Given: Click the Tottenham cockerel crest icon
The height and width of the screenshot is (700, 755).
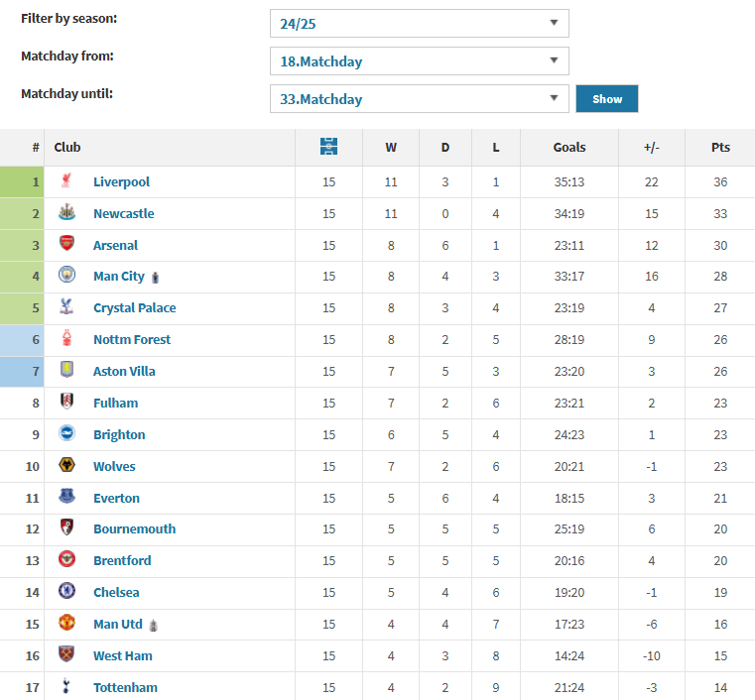Looking at the screenshot, I should tap(66, 685).
